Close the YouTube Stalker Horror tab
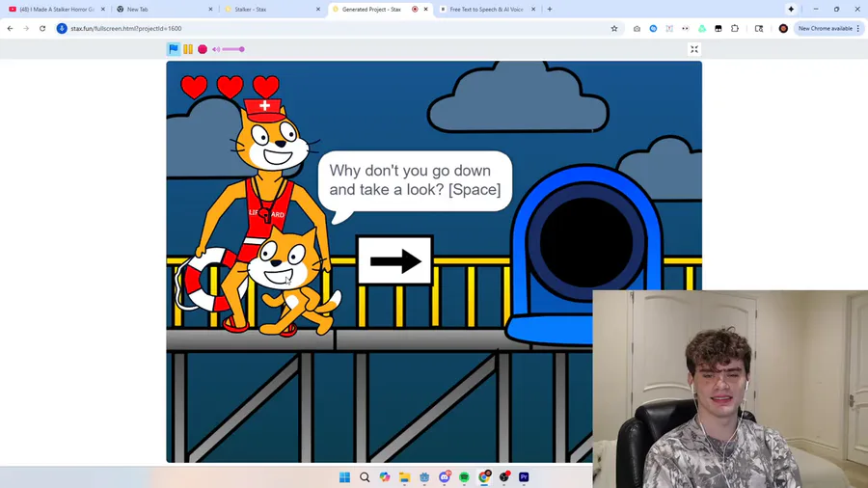This screenshot has height=488, width=868. [103, 9]
